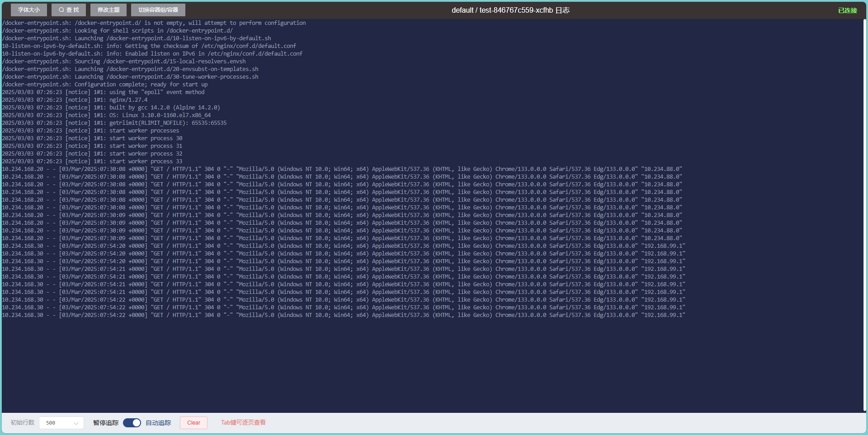The height and width of the screenshot is (435, 868).
Task: Click the 自动追踪 label
Action: [158, 423]
